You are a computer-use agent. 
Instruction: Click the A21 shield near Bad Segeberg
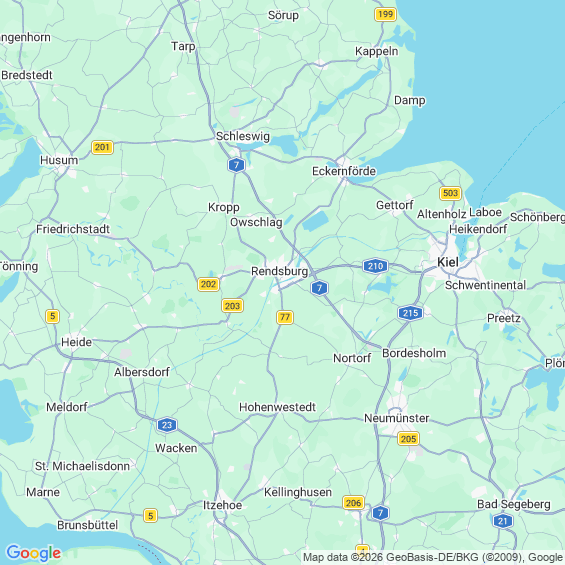click(502, 521)
